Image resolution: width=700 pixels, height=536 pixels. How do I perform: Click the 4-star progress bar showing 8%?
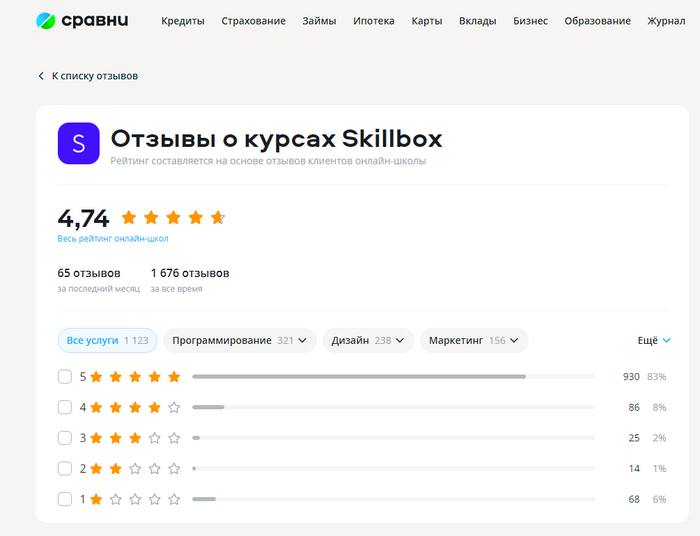point(393,407)
